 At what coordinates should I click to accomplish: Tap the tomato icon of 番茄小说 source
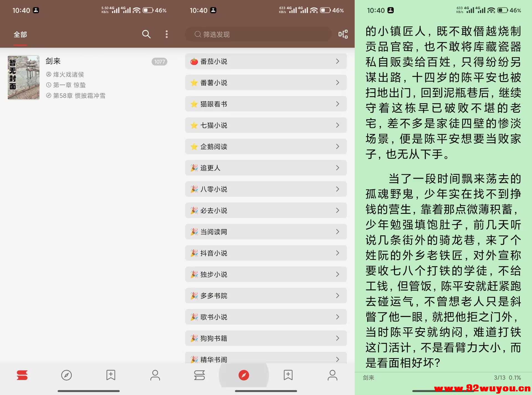194,61
